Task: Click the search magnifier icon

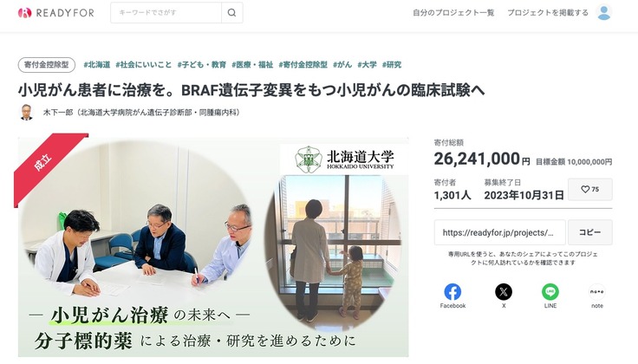Action: point(232,13)
